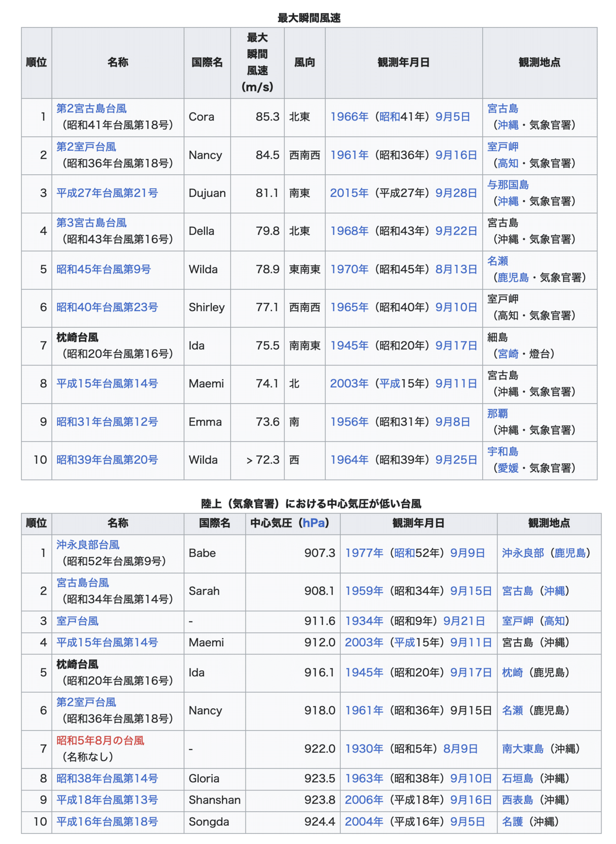
Task: Click the 8月9日 date link
Action: pyautogui.click(x=461, y=749)
